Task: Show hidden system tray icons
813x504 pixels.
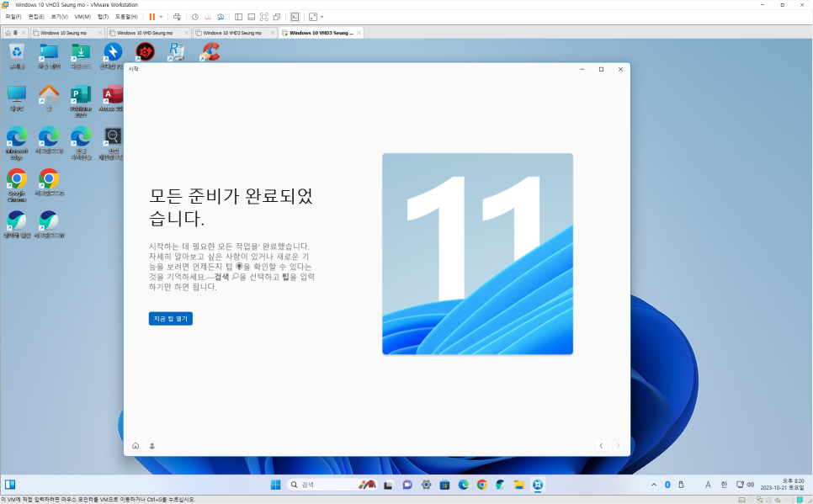Action: 654,485
